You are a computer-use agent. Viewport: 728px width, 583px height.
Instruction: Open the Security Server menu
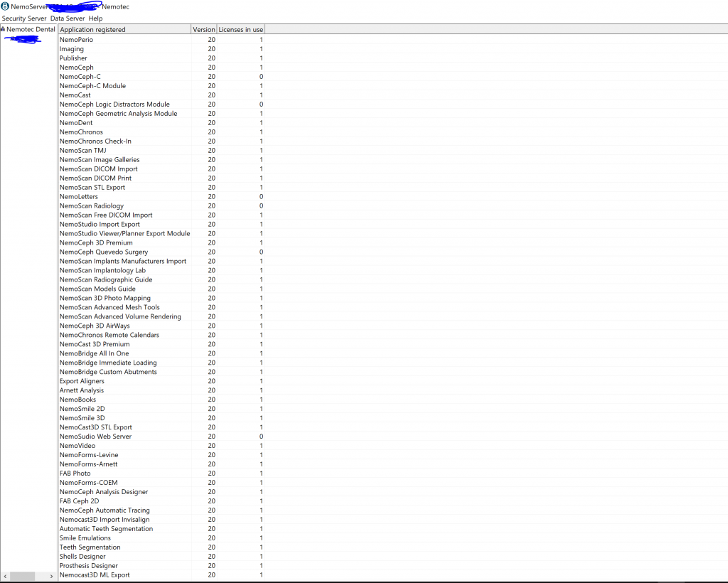point(24,18)
